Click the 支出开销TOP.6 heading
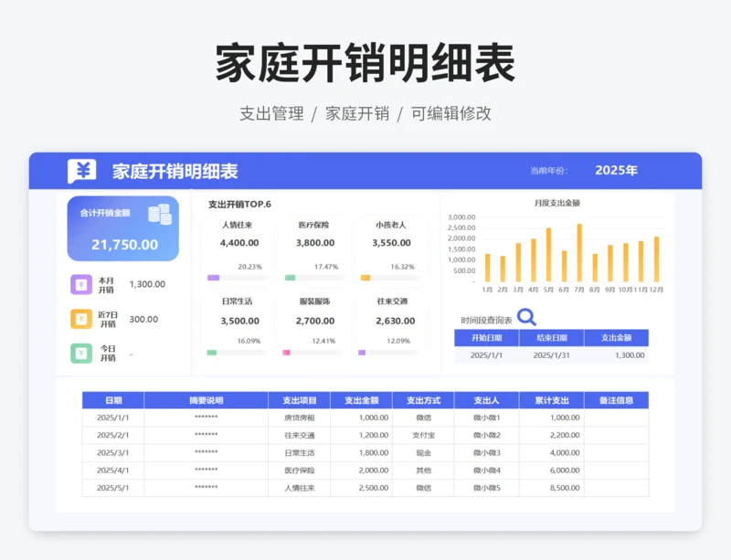 [239, 205]
